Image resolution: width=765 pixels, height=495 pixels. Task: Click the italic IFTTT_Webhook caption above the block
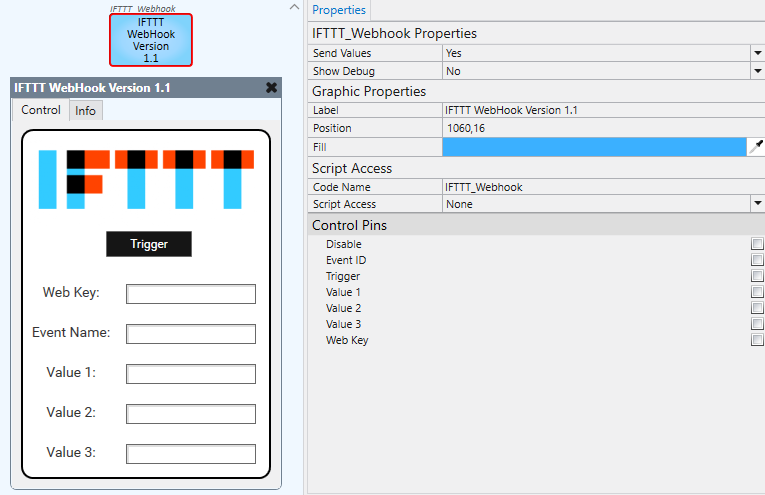[x=142, y=8]
